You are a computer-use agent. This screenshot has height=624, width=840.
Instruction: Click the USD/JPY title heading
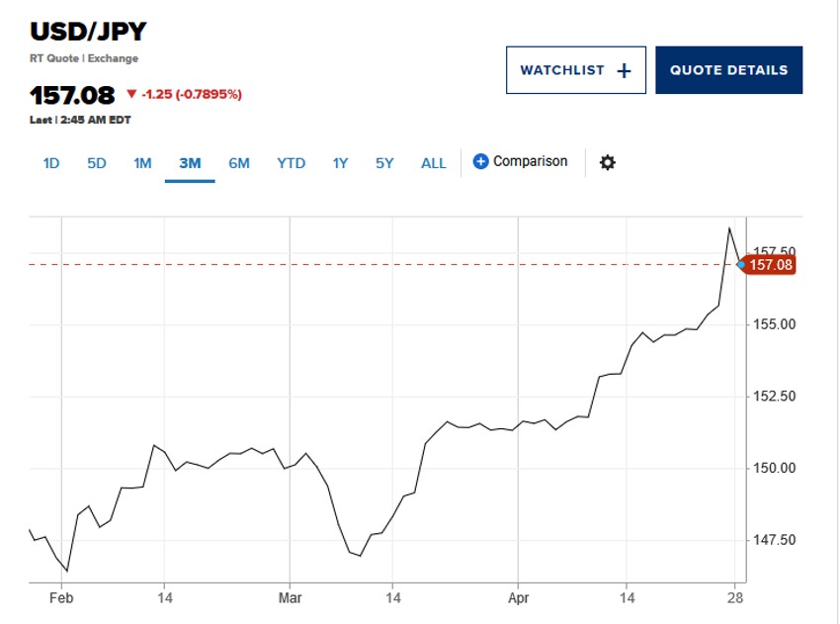click(x=88, y=32)
